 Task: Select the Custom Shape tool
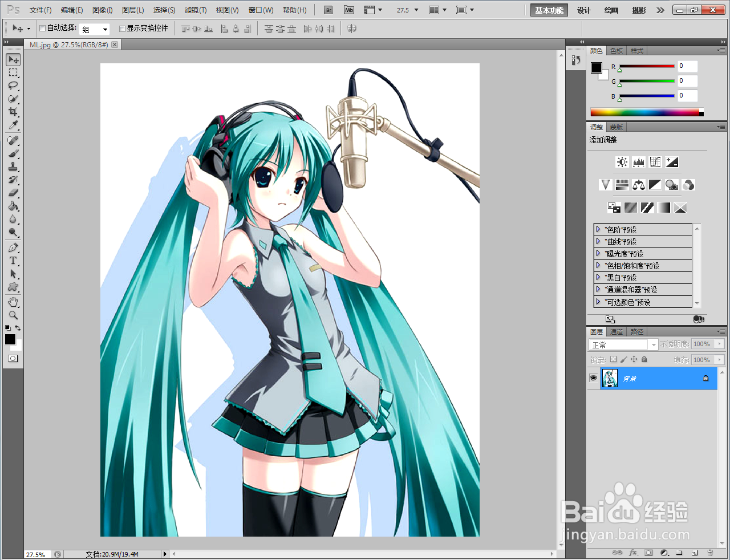13,287
